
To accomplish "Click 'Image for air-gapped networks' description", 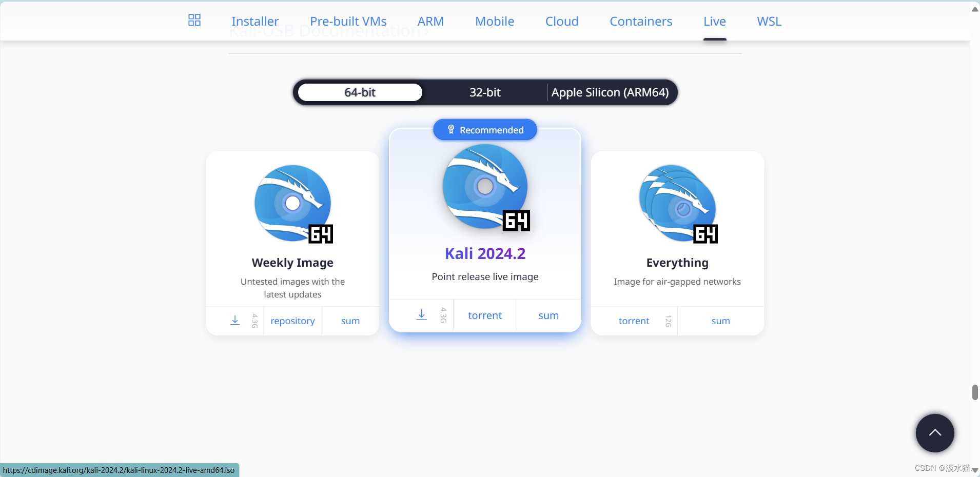I will pos(677,282).
